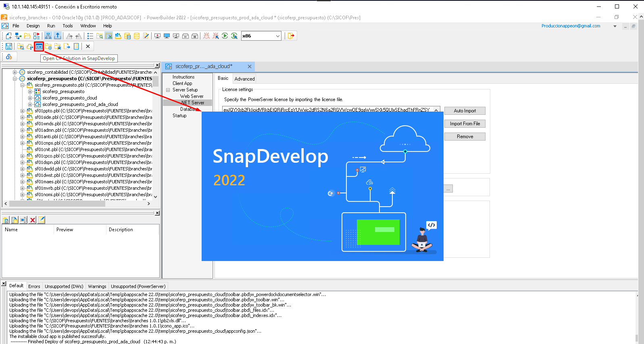Click the first red Debug bug icon
The height and width of the screenshot is (344, 644).
[x=206, y=36]
